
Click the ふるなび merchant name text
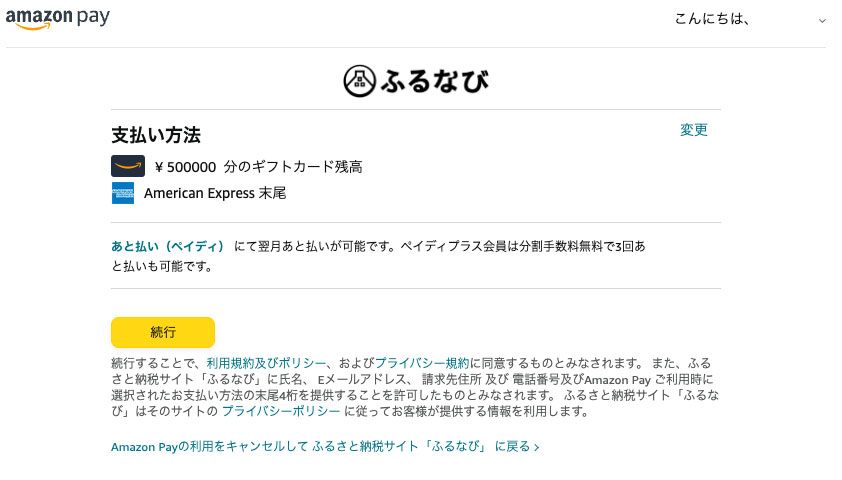[x=435, y=81]
